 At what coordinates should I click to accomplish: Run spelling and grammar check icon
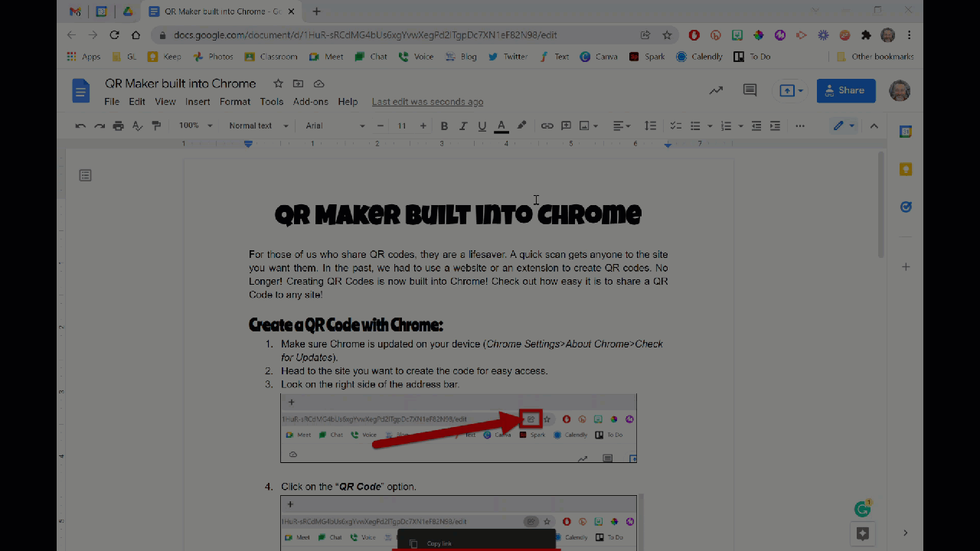point(137,126)
